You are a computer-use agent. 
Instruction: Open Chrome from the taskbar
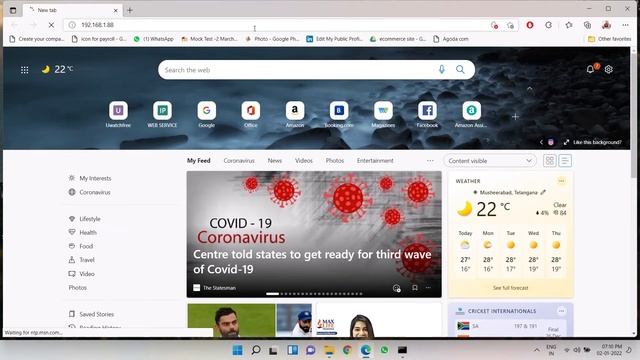[347, 350]
